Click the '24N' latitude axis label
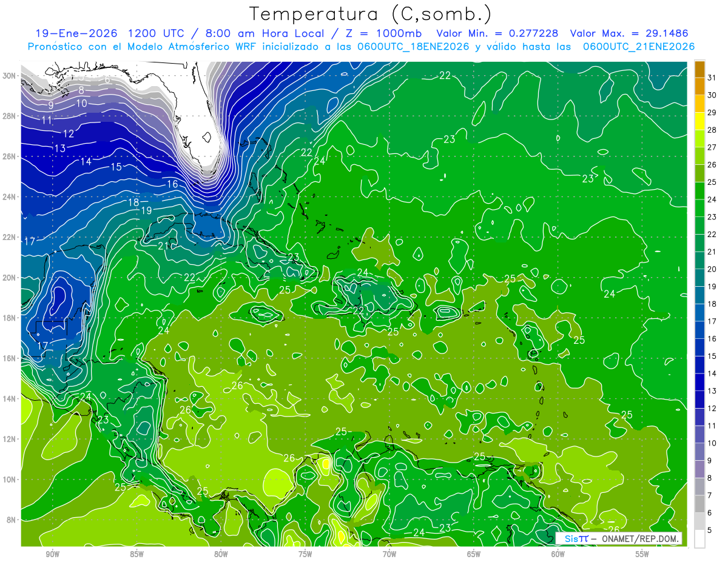 (10, 196)
